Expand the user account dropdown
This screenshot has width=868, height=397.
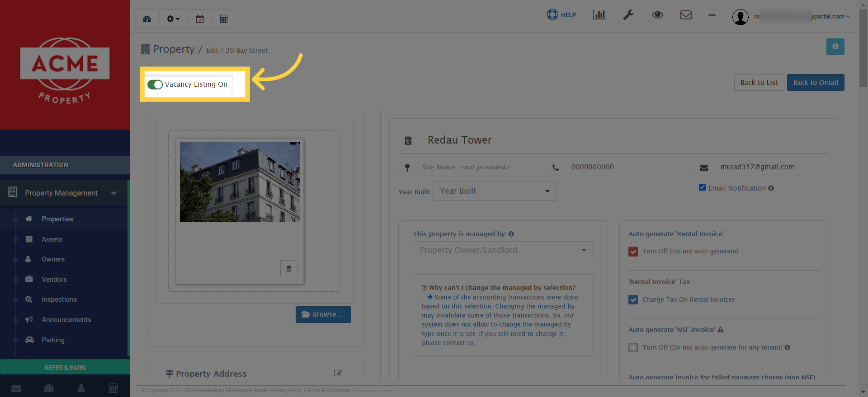802,16
